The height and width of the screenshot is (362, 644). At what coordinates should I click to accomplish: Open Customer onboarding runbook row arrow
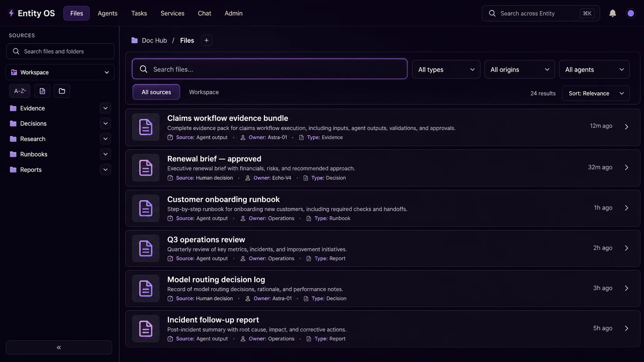click(626, 208)
